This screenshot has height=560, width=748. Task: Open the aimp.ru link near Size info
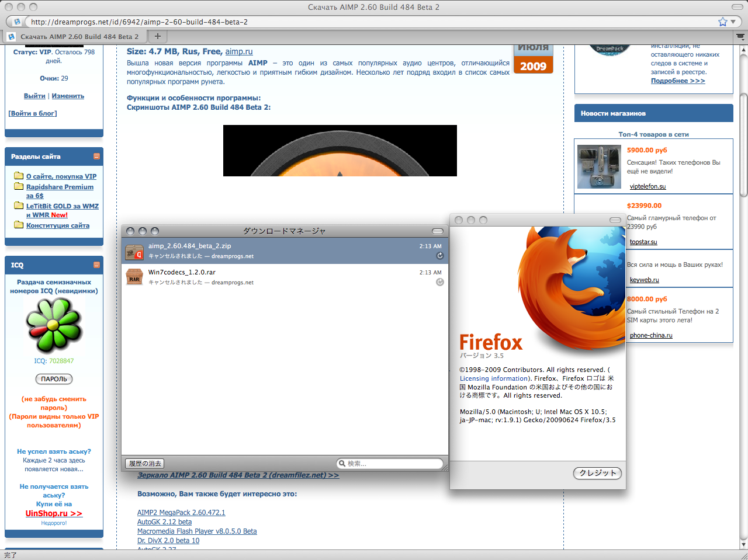point(239,51)
